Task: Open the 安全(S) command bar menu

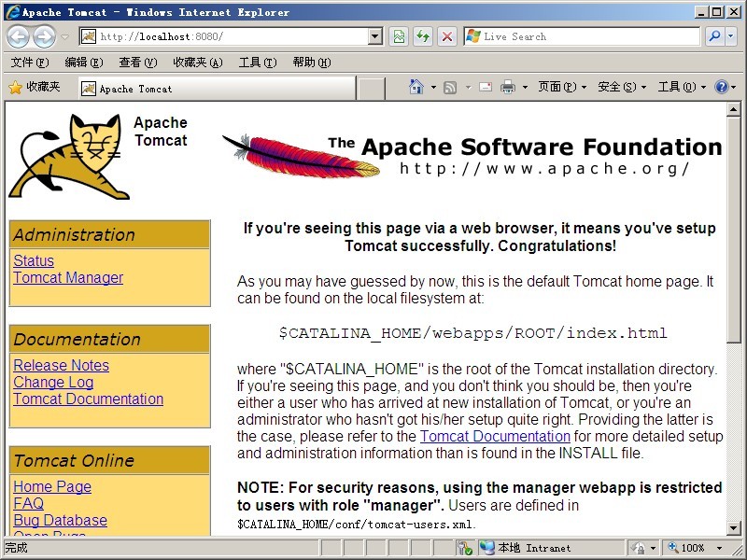Action: pyautogui.click(x=622, y=87)
